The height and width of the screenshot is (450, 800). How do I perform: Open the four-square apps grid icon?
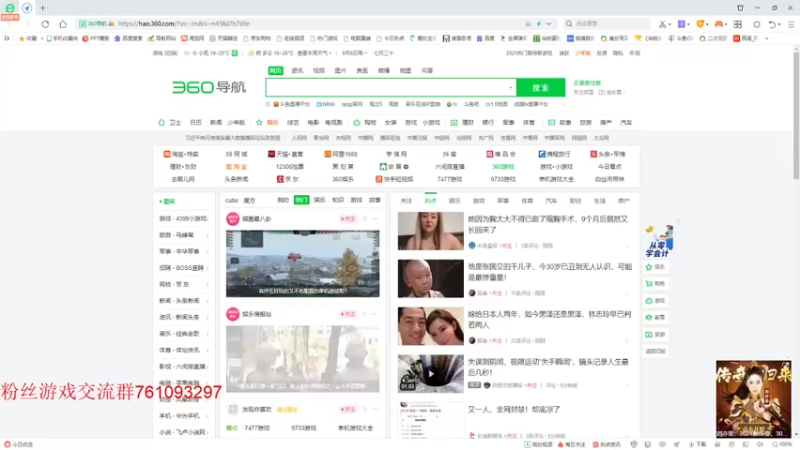[x=738, y=24]
